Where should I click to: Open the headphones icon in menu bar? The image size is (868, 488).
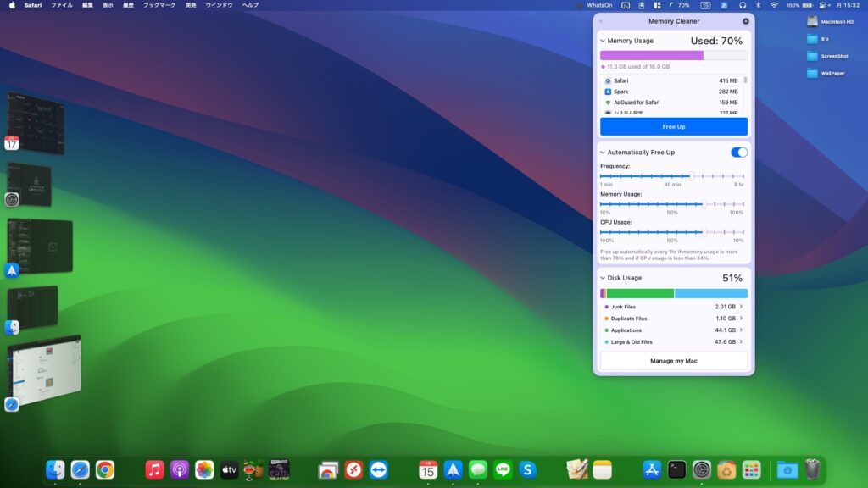click(x=743, y=5)
